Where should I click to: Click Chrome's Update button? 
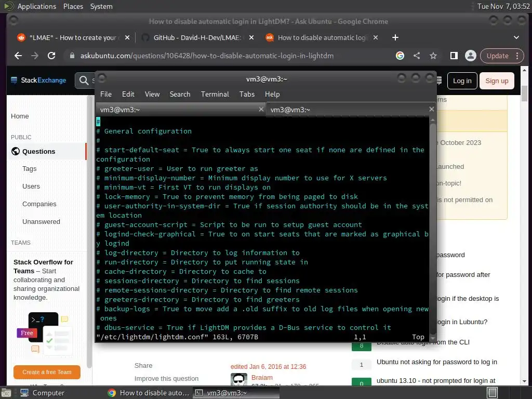[497, 56]
